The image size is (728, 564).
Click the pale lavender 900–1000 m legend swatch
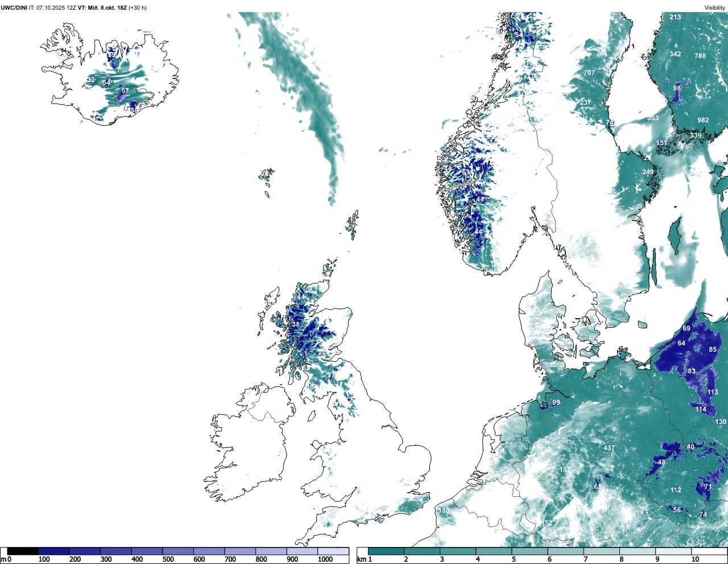tap(302, 551)
